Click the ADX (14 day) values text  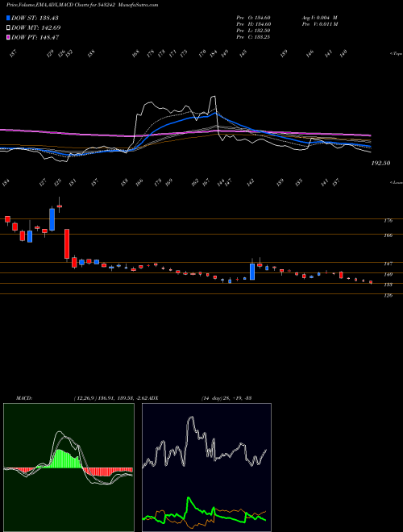click(226, 397)
